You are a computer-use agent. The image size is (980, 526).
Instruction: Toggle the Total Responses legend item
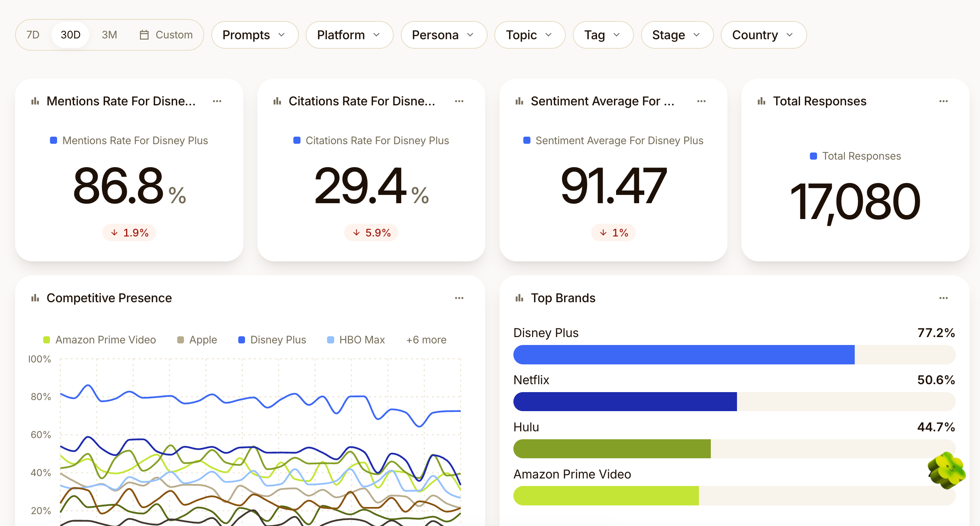tap(856, 156)
